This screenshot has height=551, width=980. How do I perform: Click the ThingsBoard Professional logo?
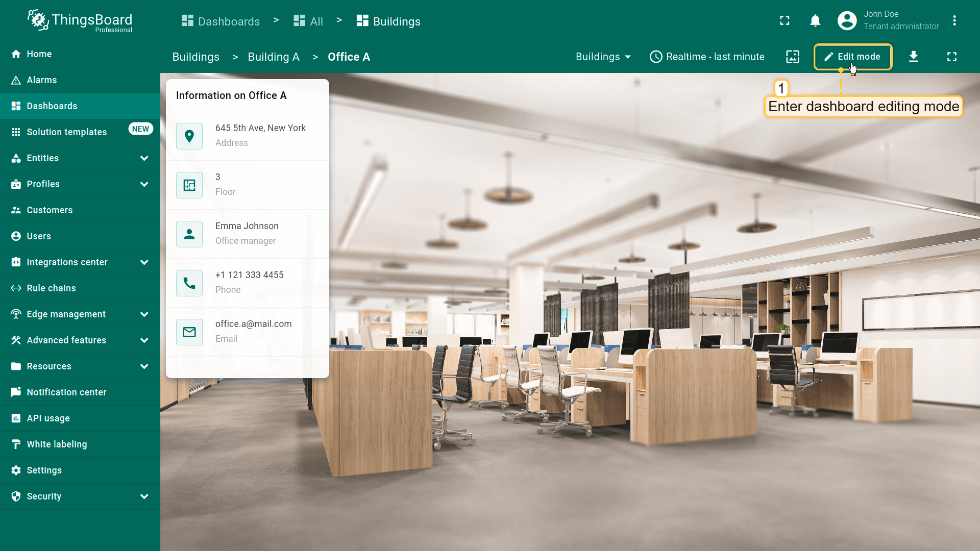[80, 21]
